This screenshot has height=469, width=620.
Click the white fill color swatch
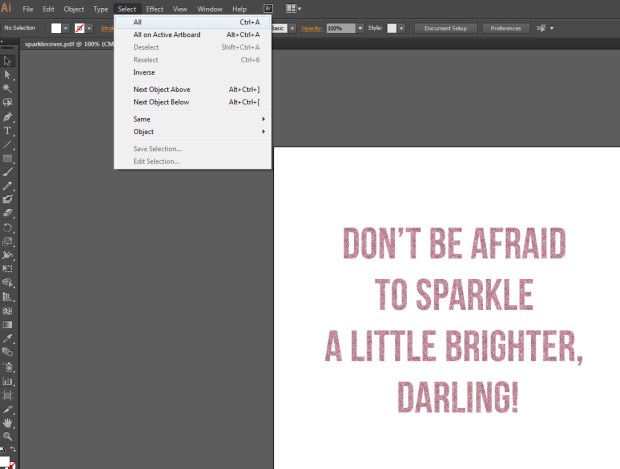tap(57, 28)
